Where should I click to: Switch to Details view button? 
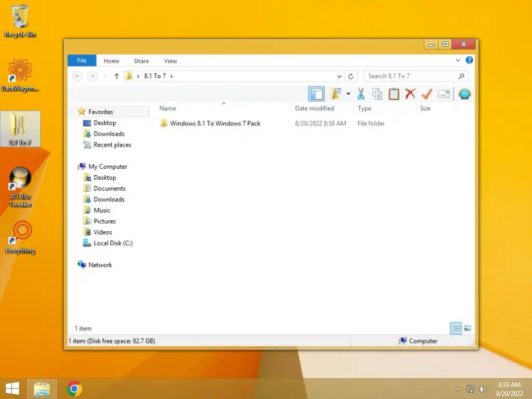click(x=456, y=328)
